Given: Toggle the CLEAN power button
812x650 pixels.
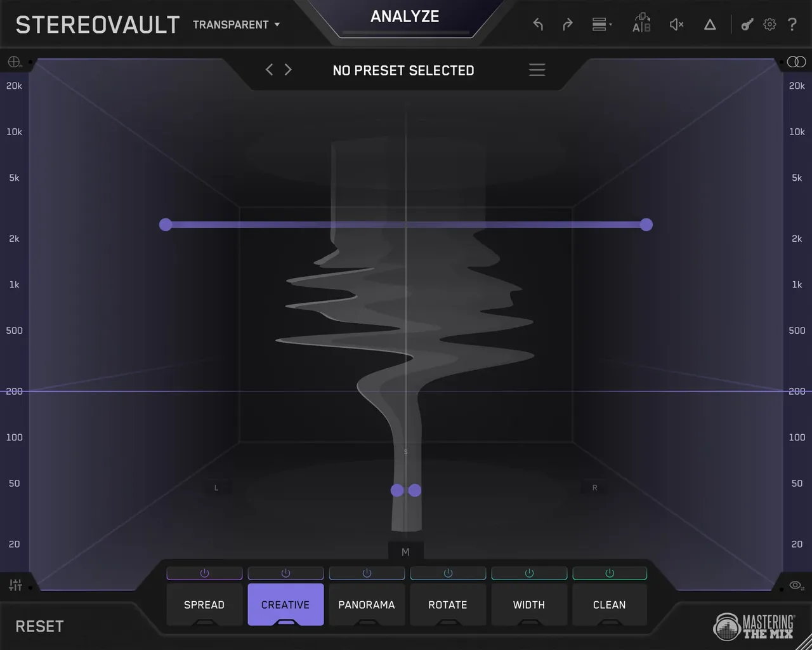Looking at the screenshot, I should coord(610,573).
